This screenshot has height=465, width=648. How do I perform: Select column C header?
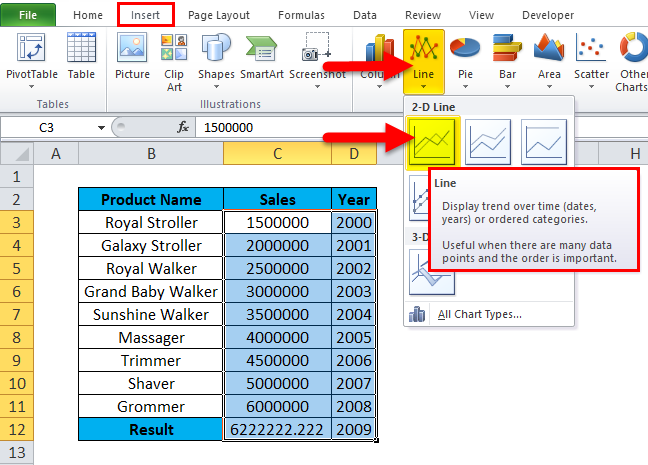277,154
